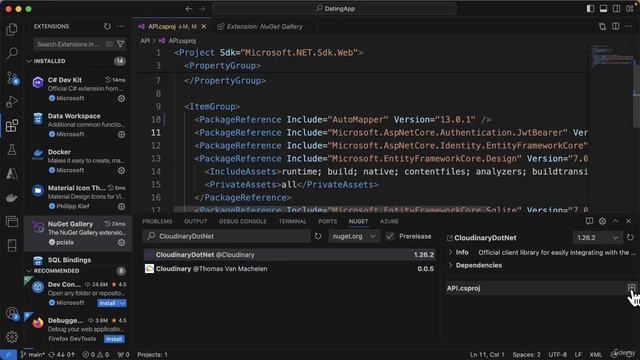Refresh the Extensions list

coord(107,26)
